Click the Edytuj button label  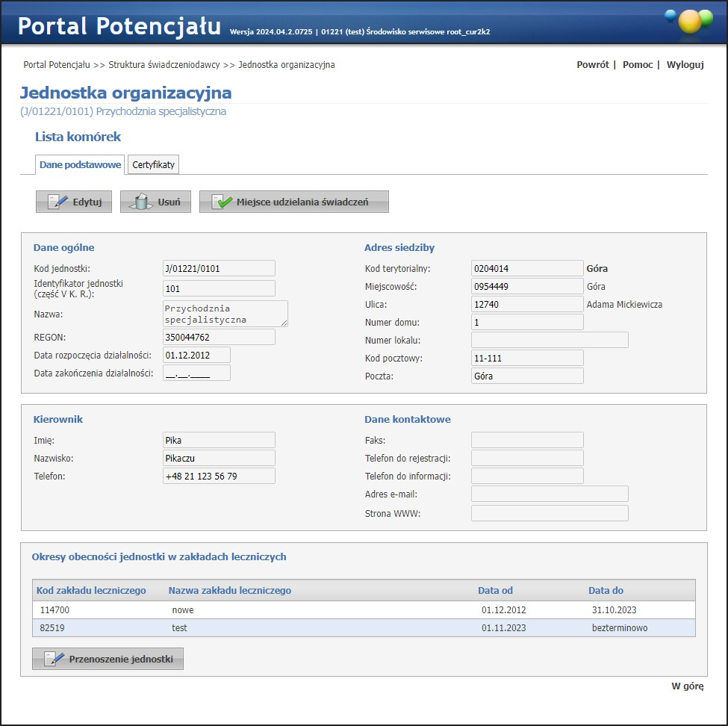(x=87, y=202)
